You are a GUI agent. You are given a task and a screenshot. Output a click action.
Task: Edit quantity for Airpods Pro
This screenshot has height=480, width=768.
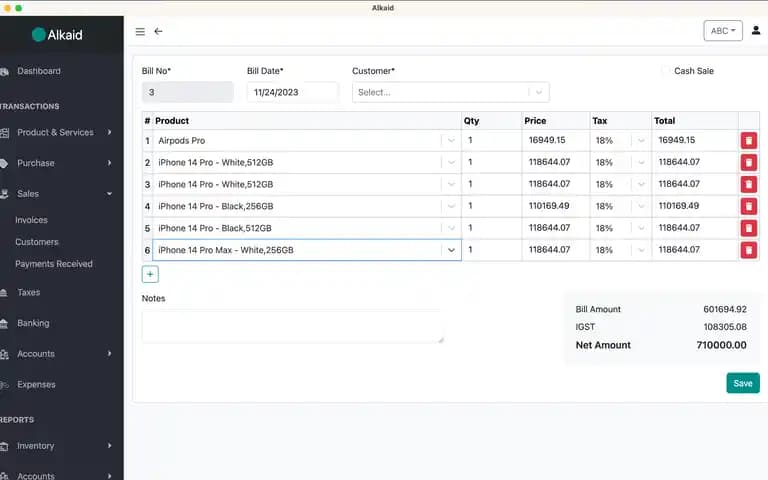click(x=491, y=141)
